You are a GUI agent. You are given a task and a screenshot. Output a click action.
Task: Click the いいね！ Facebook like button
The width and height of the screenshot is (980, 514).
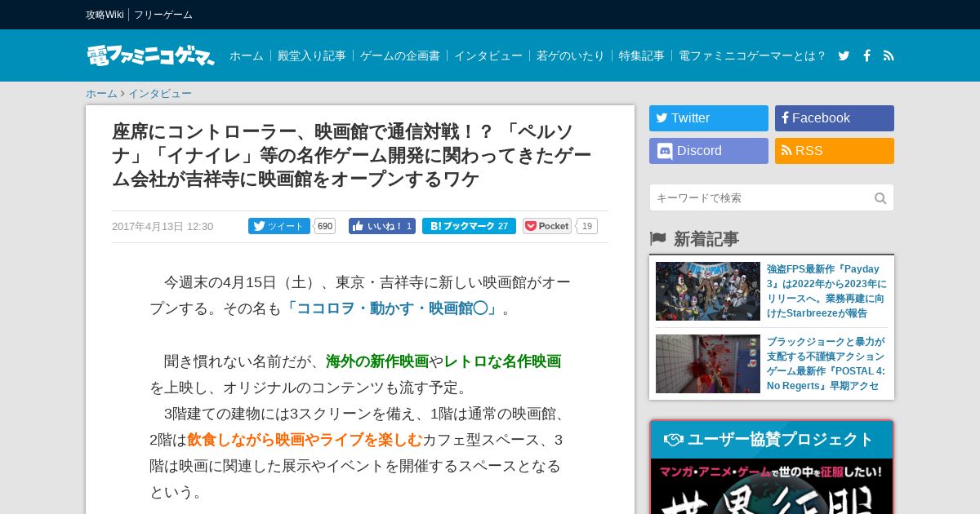[382, 226]
